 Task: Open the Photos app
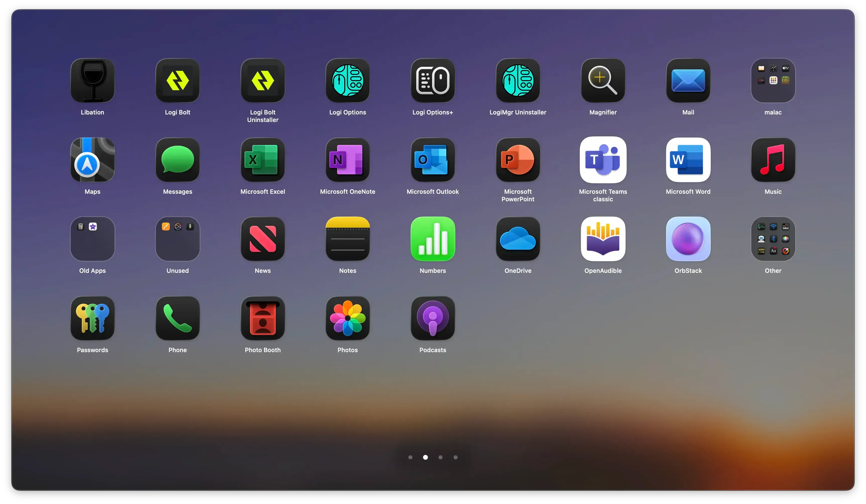coord(348,318)
